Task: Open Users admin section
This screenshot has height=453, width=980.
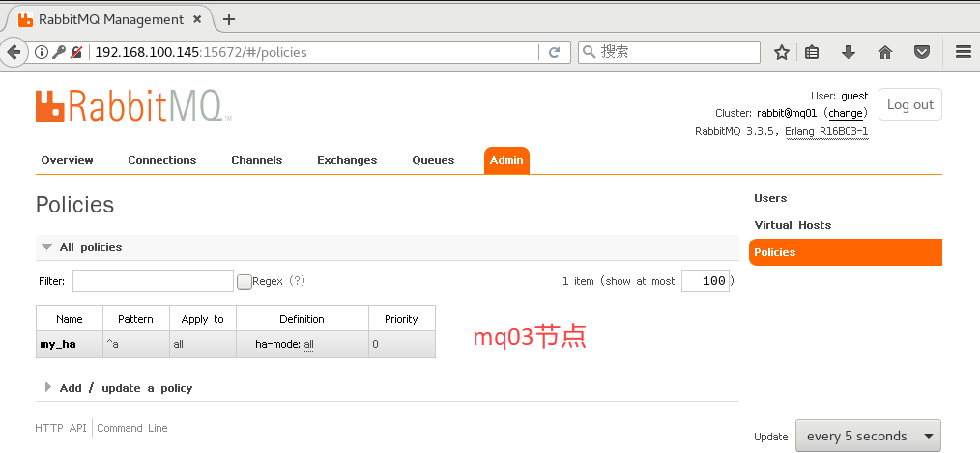Action: click(x=770, y=198)
